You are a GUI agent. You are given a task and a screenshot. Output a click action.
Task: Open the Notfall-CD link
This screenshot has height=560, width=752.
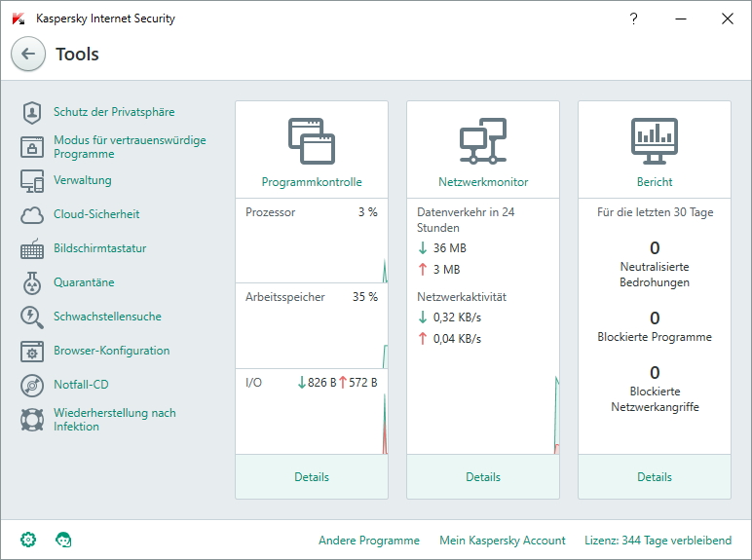[x=81, y=385]
